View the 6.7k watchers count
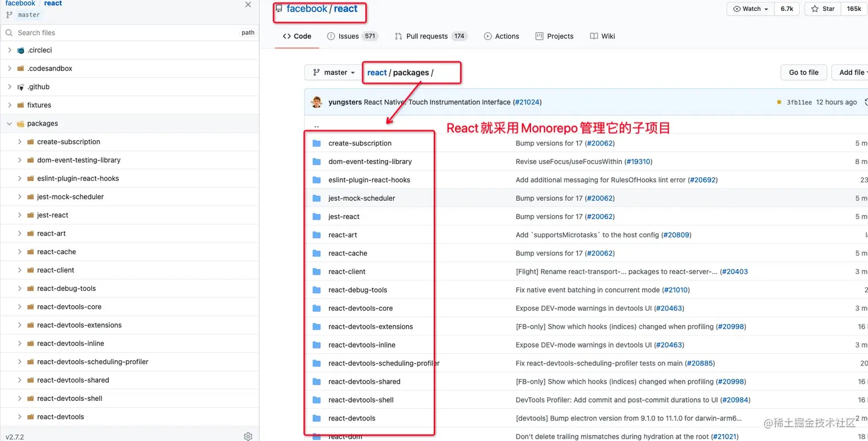Viewport: 868px width, 441px height. click(x=787, y=9)
